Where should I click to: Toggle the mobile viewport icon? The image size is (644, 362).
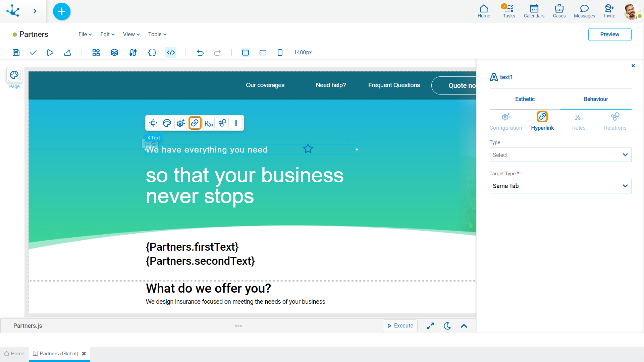279,53
